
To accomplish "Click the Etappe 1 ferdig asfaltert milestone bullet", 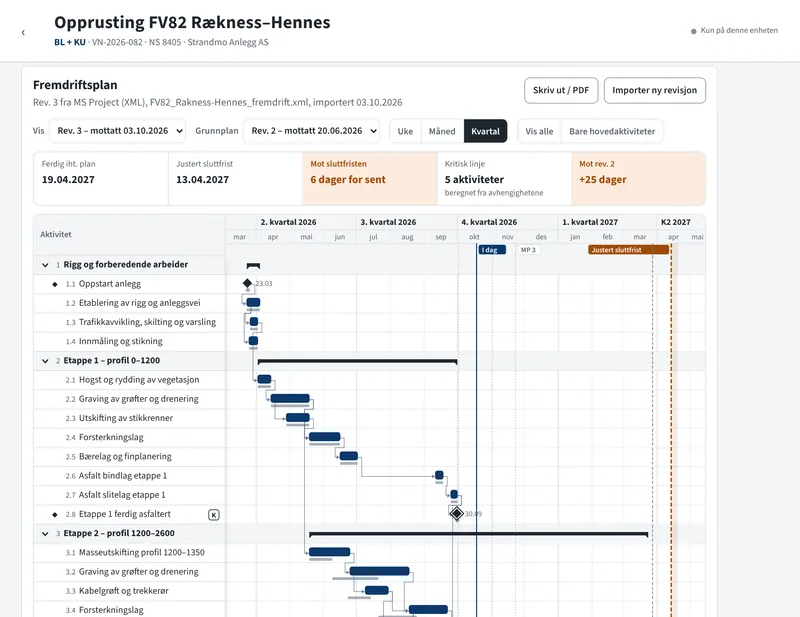I will 55,514.
